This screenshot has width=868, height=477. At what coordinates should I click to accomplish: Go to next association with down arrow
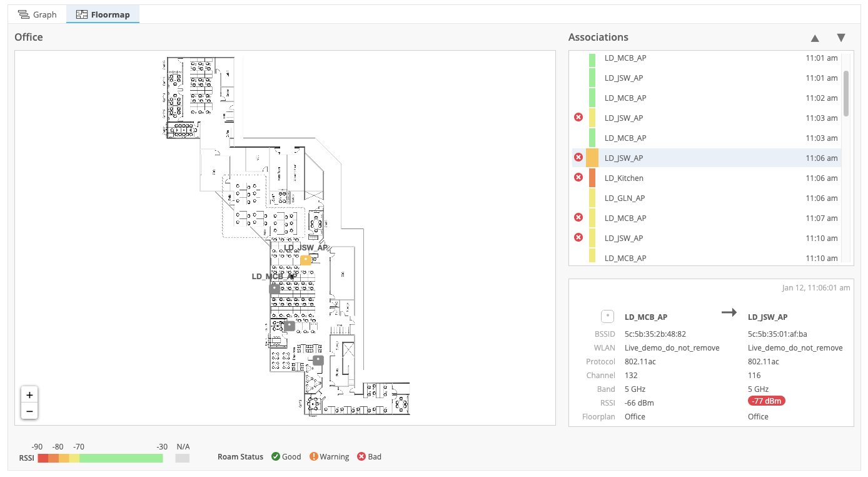841,38
